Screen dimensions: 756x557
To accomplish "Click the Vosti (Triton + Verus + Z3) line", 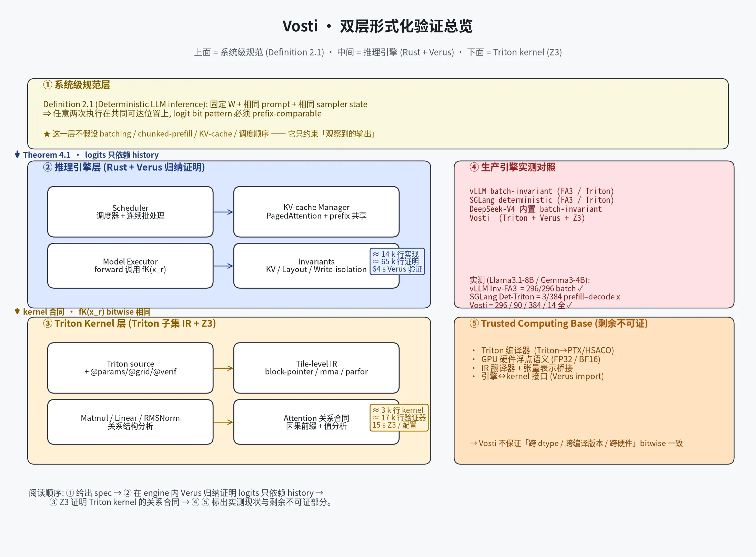I will (527, 218).
